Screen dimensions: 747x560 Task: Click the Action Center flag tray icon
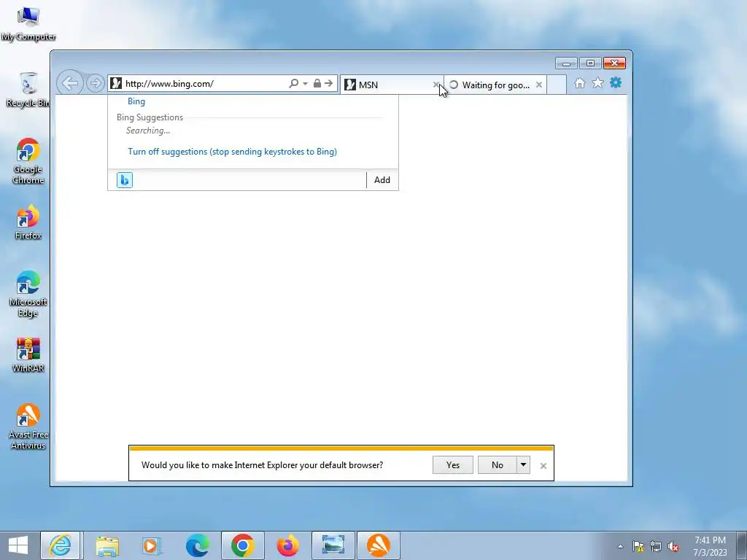pyautogui.click(x=638, y=546)
